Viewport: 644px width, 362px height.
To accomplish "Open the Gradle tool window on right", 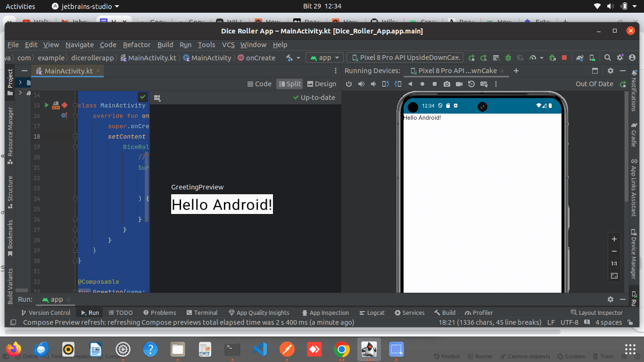I will (634, 134).
